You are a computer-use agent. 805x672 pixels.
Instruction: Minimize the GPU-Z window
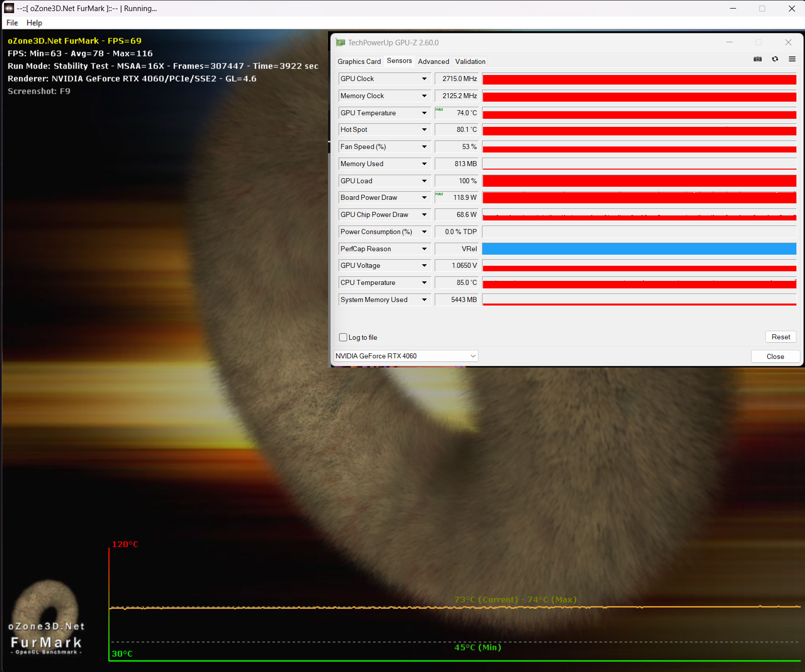(x=729, y=43)
